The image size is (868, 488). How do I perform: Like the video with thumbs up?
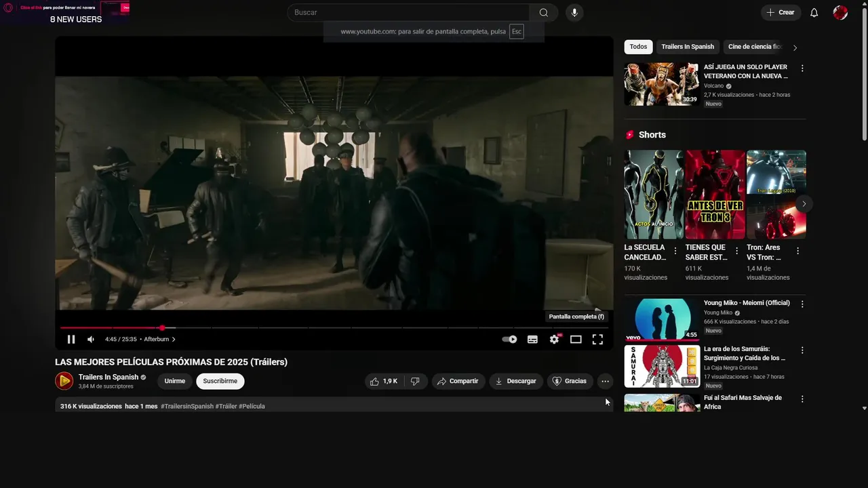pyautogui.click(x=384, y=381)
